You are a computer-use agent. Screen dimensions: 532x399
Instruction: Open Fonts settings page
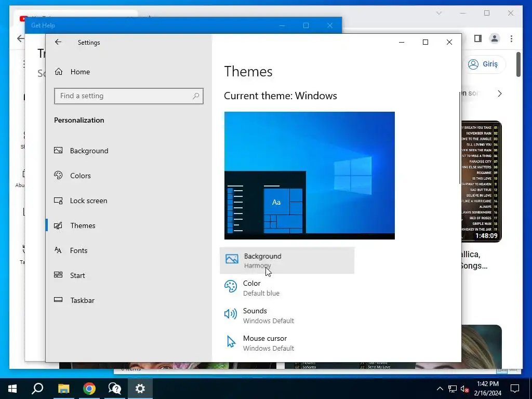78,250
